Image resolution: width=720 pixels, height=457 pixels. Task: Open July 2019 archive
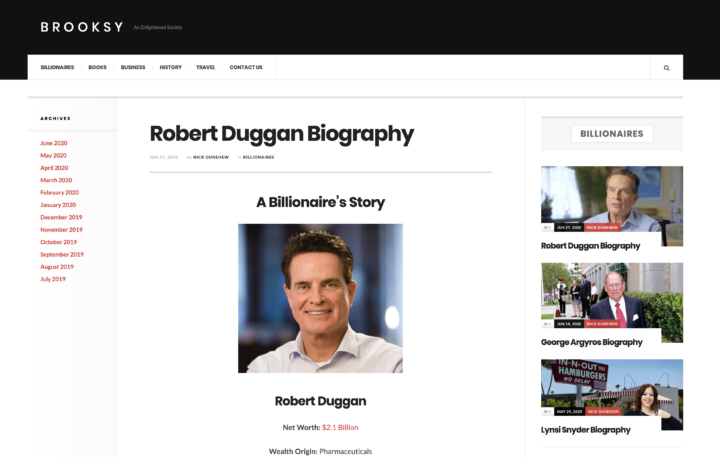click(x=53, y=279)
